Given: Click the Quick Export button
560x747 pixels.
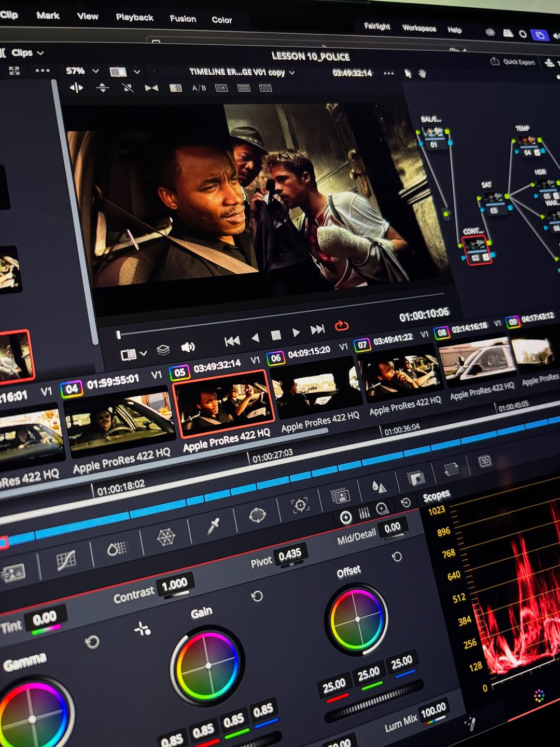Looking at the screenshot, I should coord(512,62).
